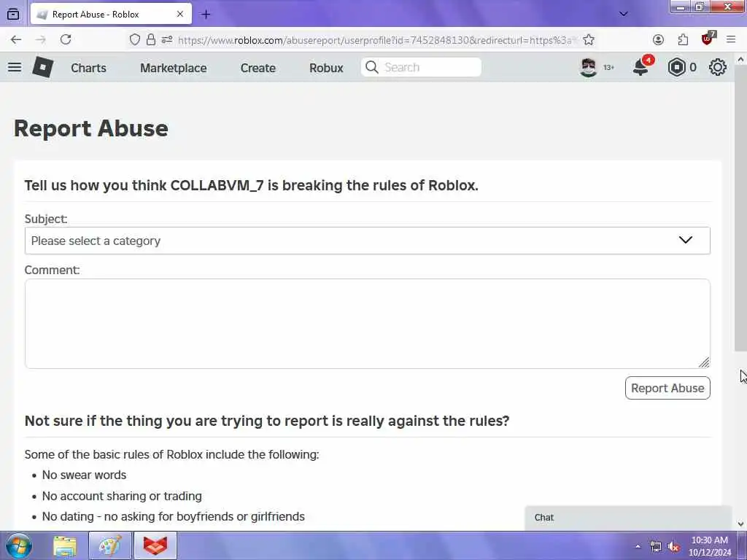Go back to the previous page
The width and height of the screenshot is (747, 560).
(x=16, y=39)
